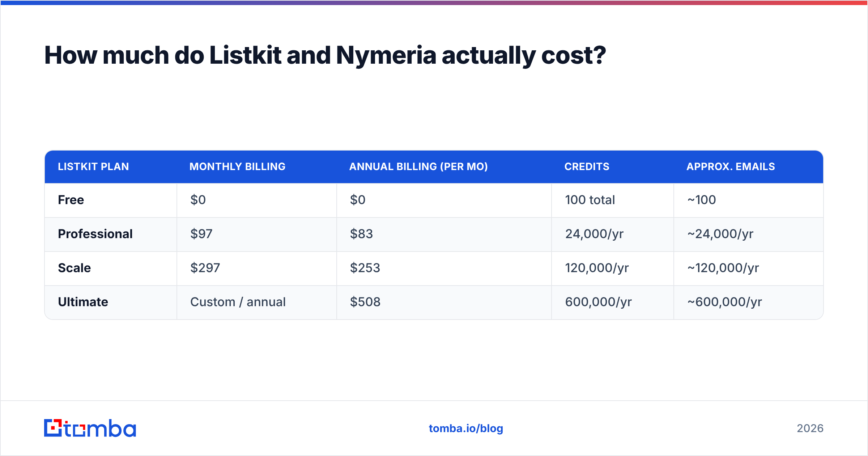Click the Free plan $0 monthly billing cell
Image resolution: width=868 pixels, height=456 pixels.
257,200
